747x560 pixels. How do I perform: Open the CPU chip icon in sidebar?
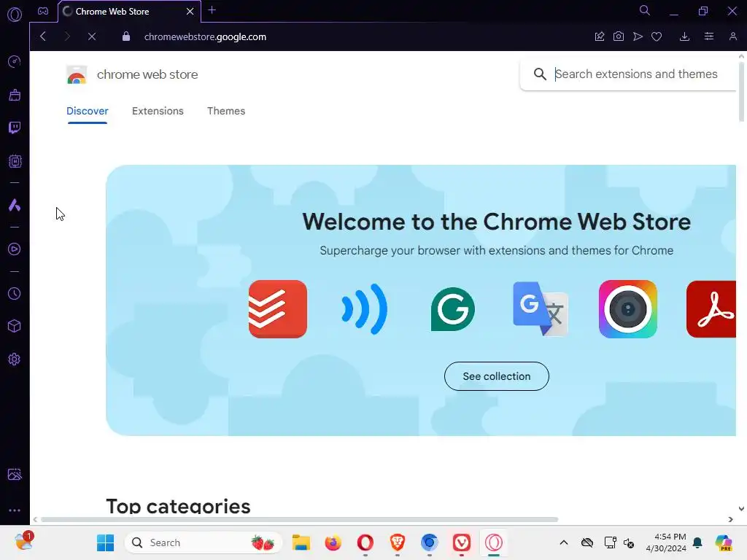coord(15,161)
